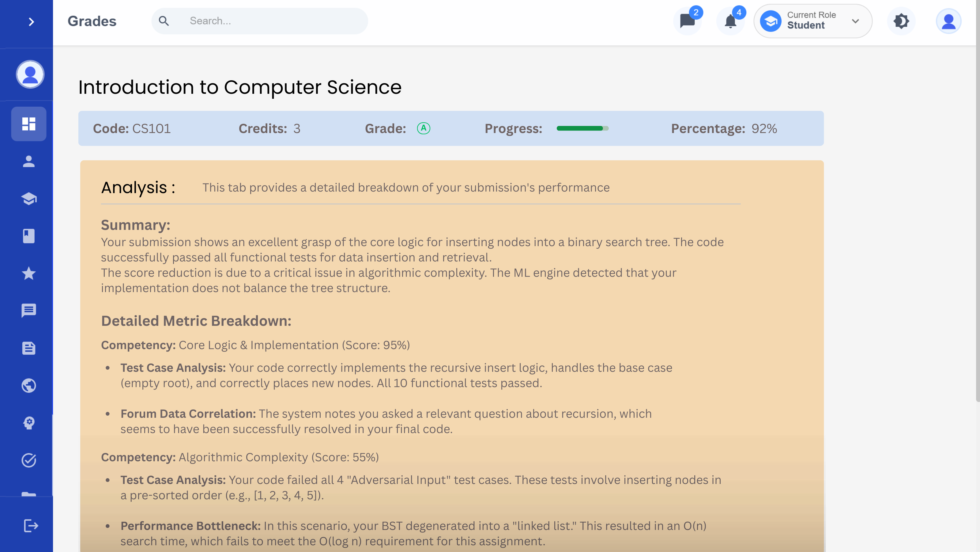Screen dimensions: 980x552
Task: Open notifications bell showing 4 alerts
Action: [x=730, y=21]
